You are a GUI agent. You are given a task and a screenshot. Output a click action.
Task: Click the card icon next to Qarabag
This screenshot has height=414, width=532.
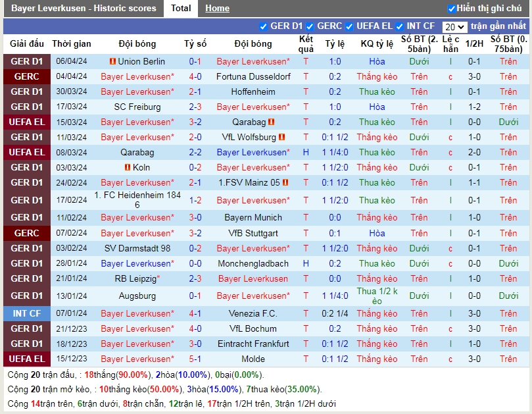point(271,122)
